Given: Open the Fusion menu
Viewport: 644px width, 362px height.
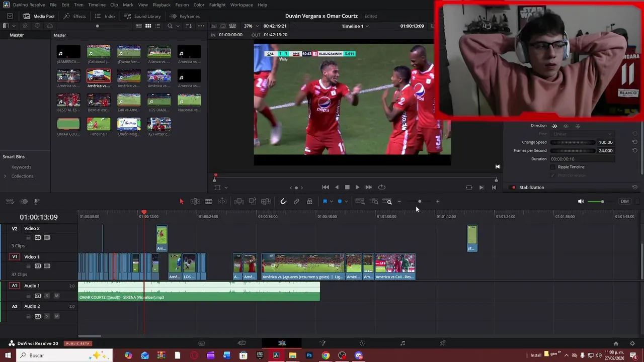Looking at the screenshot, I should pyautogui.click(x=182, y=5).
